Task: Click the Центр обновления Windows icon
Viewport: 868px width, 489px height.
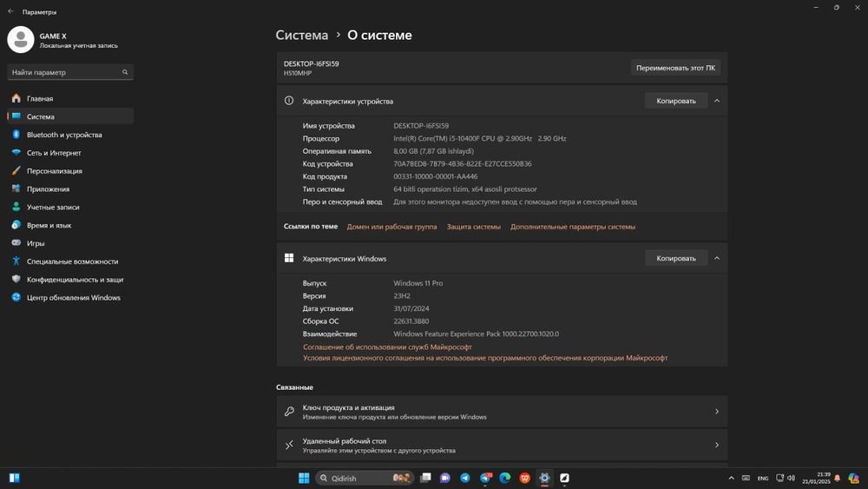Action: click(x=16, y=297)
